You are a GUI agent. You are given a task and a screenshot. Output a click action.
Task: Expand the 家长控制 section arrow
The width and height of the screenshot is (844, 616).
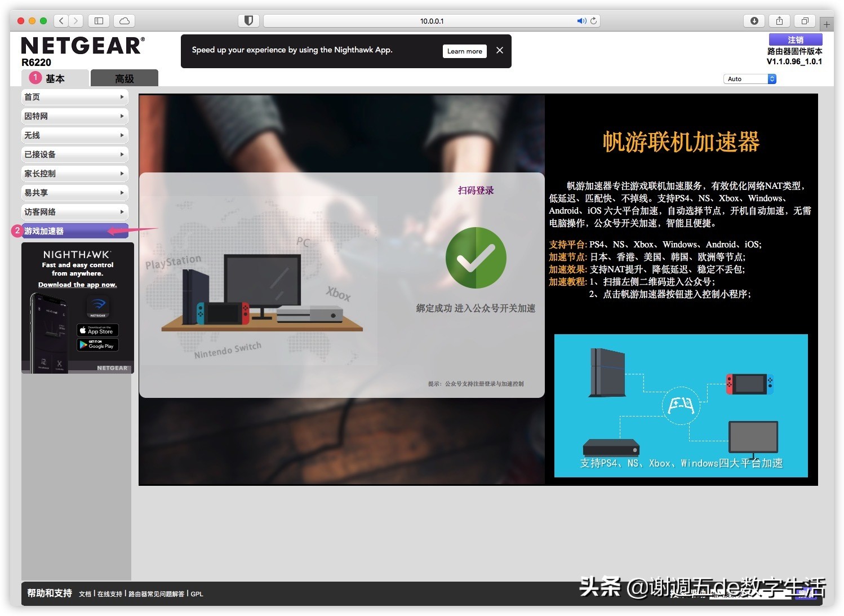[122, 174]
